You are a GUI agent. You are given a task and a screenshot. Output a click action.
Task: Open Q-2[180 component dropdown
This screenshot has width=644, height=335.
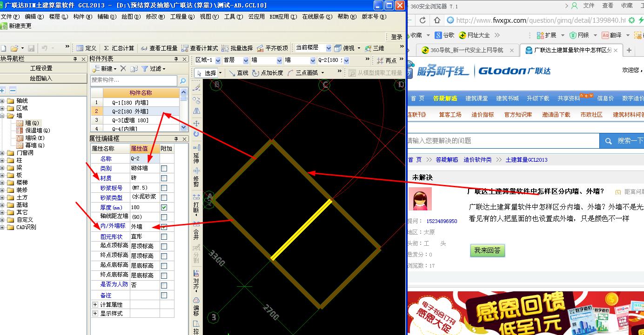pos(346,60)
